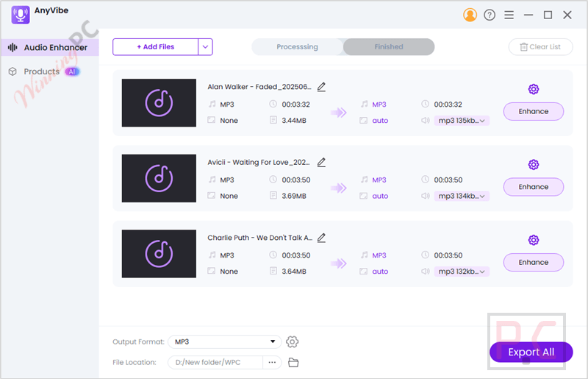The image size is (588, 379).
Task: Click the Alan Walker track thumbnail
Action: (159, 103)
